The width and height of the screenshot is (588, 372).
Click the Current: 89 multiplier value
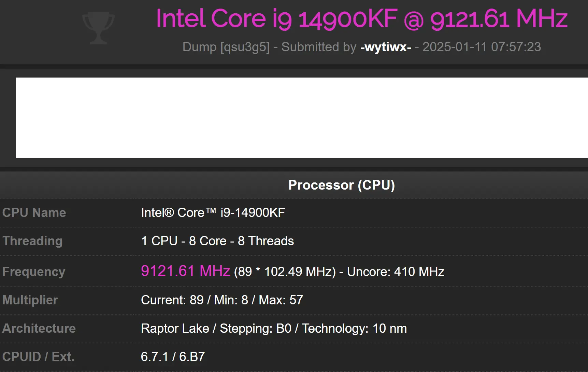(x=172, y=300)
